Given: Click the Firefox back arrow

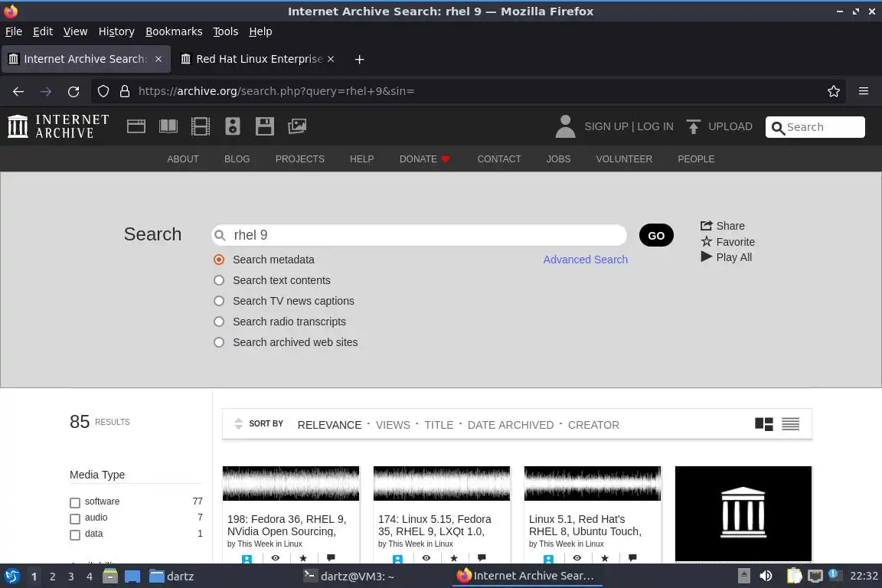Looking at the screenshot, I should pos(18,91).
